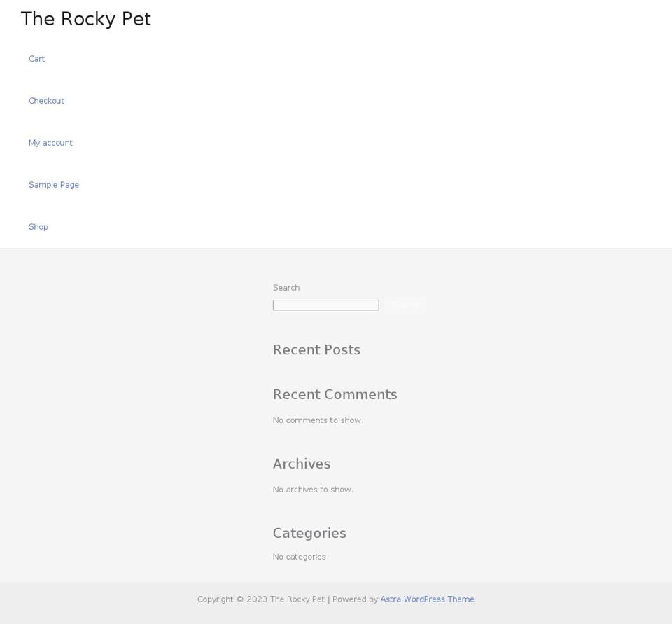Click the Categories heading
This screenshot has height=624, width=672.
click(309, 533)
